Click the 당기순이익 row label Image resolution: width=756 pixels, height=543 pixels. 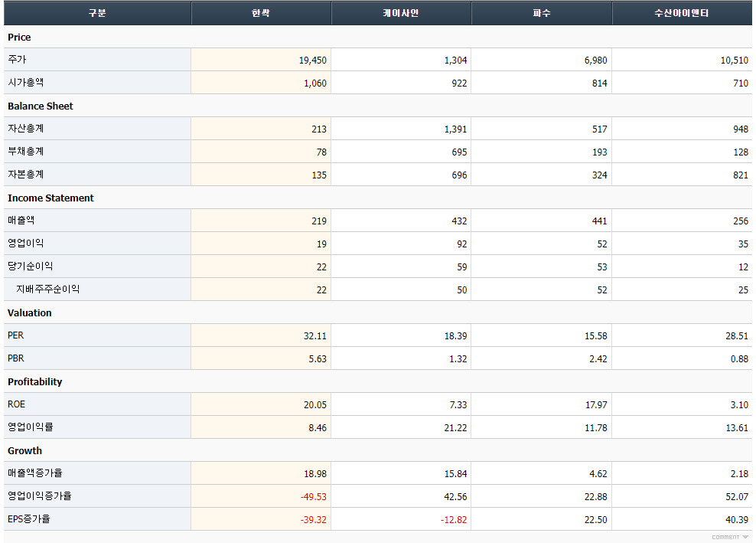(31, 267)
